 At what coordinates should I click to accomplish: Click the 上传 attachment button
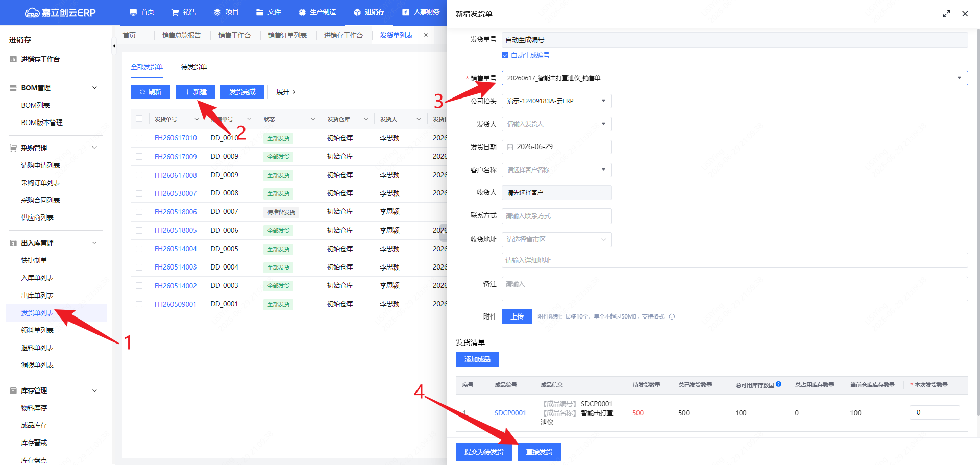517,316
